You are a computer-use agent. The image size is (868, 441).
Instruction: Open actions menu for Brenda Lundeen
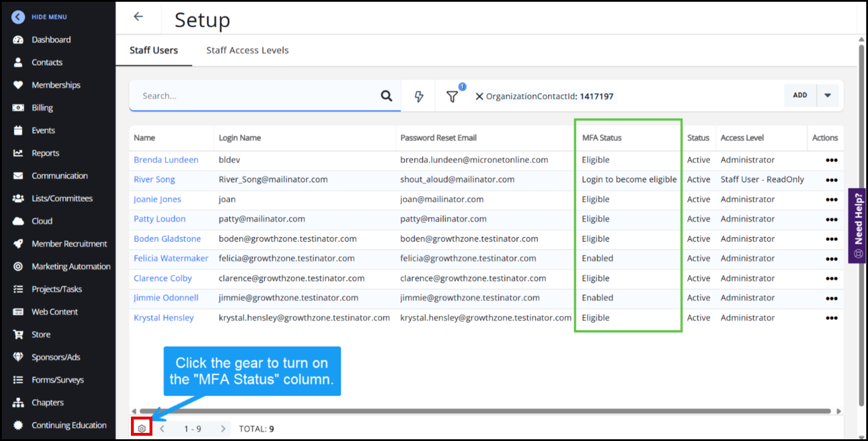831,160
